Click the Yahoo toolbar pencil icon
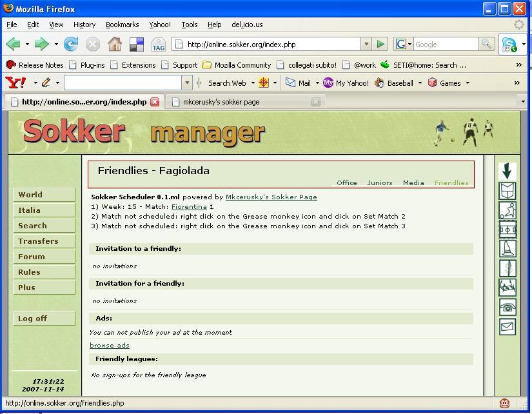Screen dimensions: 532x414 pos(46,83)
